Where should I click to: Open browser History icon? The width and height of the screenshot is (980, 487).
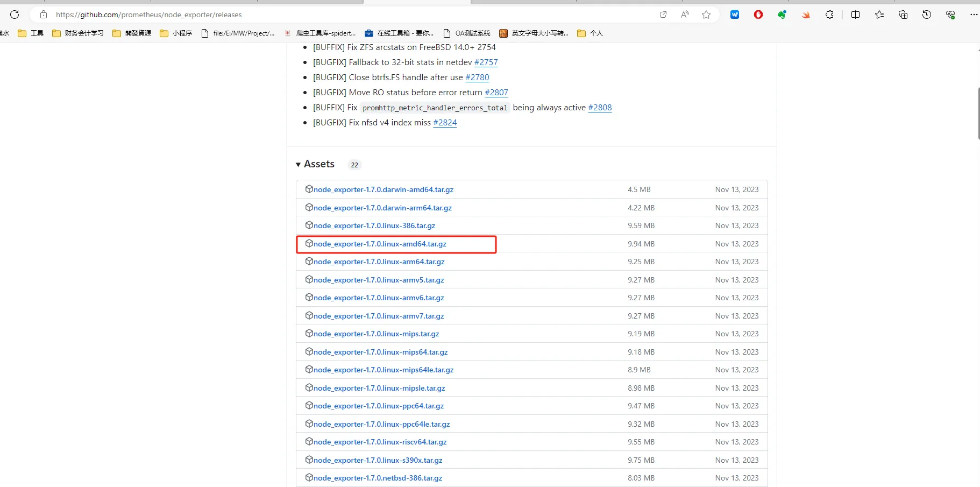[x=927, y=15]
